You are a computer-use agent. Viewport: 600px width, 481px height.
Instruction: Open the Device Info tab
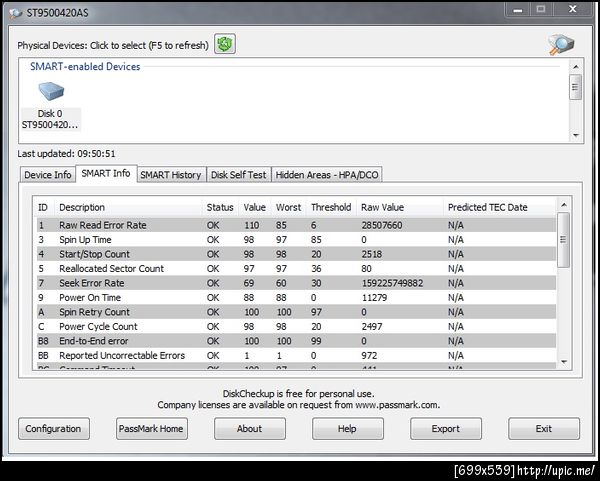[47, 174]
